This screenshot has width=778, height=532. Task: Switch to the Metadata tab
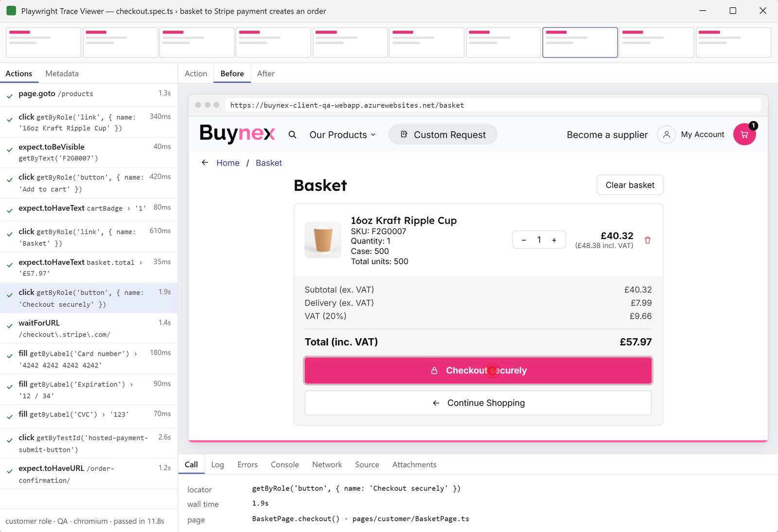[62, 73]
